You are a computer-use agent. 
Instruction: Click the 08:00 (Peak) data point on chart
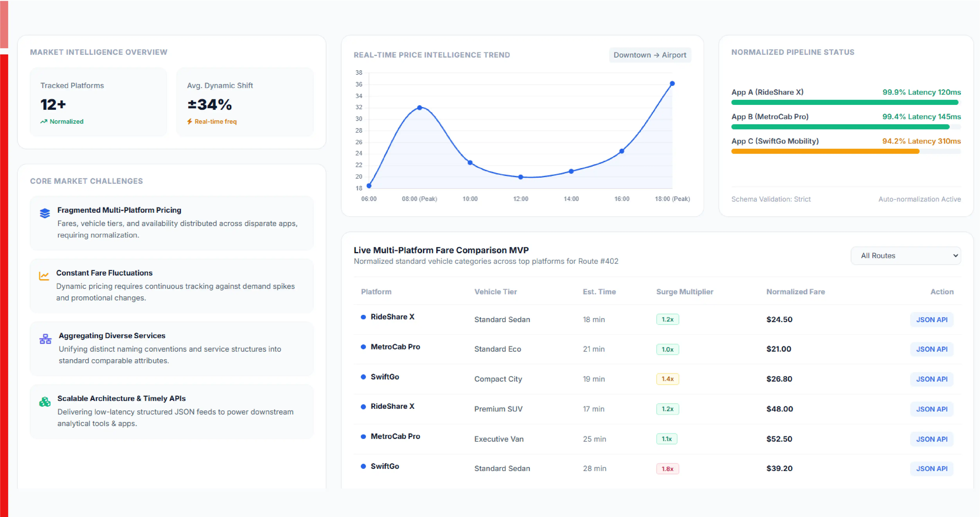(419, 108)
